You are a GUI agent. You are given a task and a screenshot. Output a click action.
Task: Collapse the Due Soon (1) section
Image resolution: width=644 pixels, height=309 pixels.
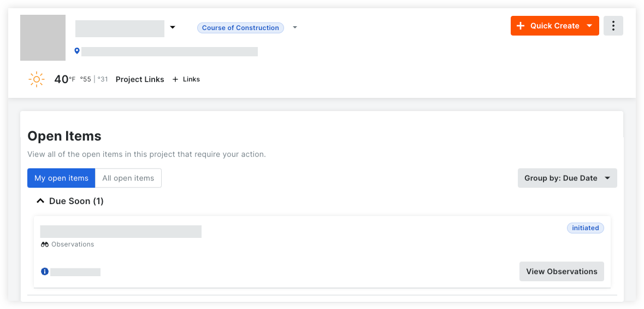click(40, 201)
